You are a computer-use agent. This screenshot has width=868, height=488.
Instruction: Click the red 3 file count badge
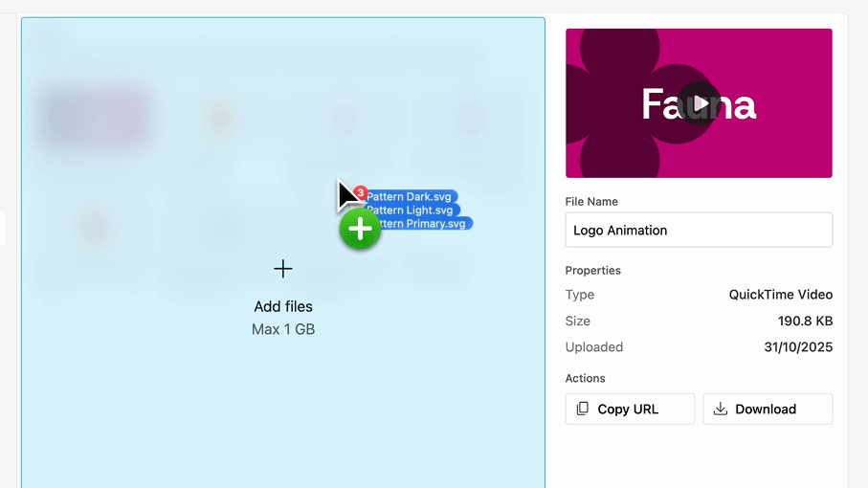(360, 192)
